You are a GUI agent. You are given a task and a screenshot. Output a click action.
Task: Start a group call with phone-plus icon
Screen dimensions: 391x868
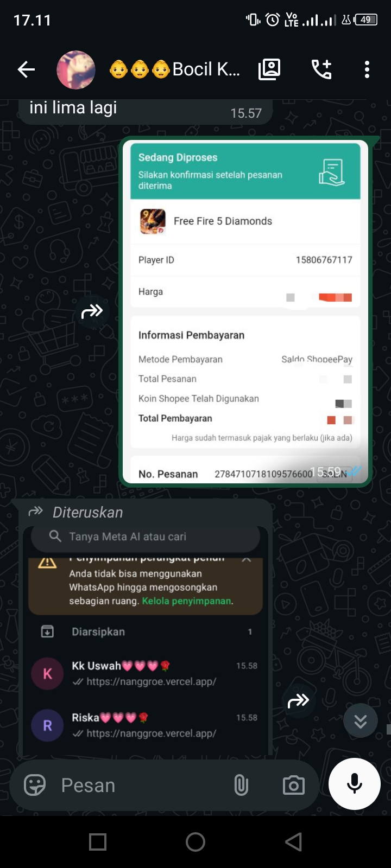tap(321, 69)
